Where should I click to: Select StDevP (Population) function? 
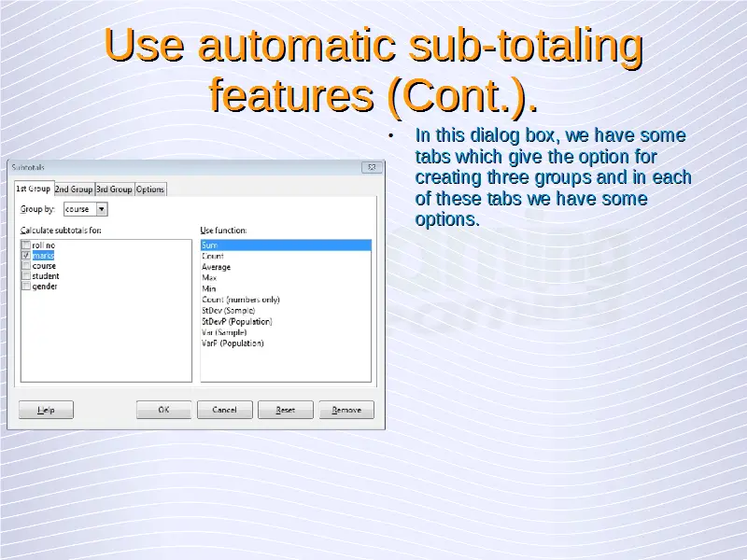236,321
